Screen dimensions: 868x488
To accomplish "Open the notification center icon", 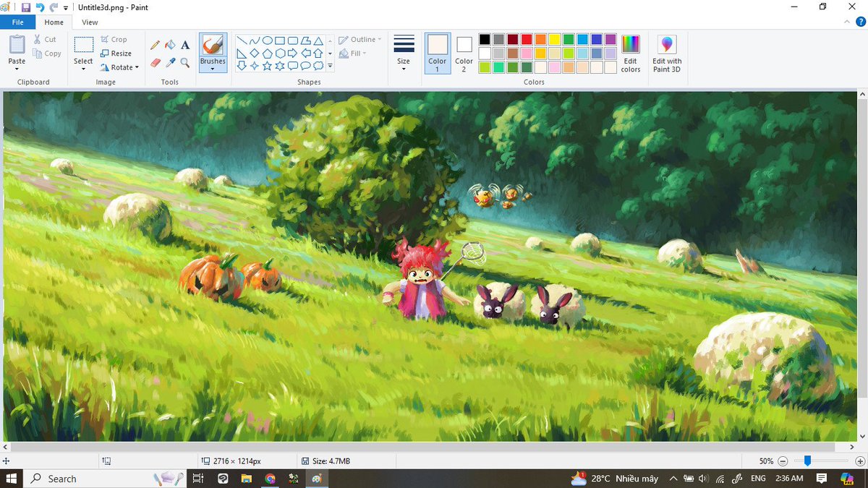I will pos(822,479).
